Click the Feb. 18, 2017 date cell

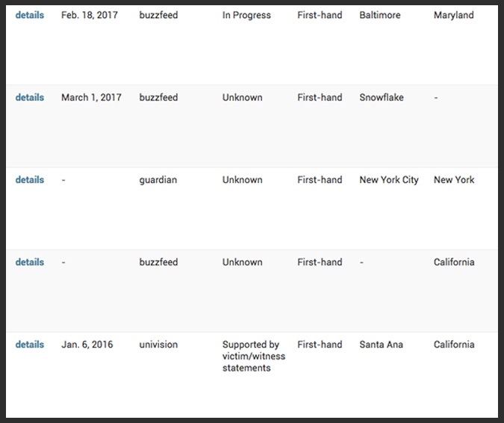pos(89,15)
